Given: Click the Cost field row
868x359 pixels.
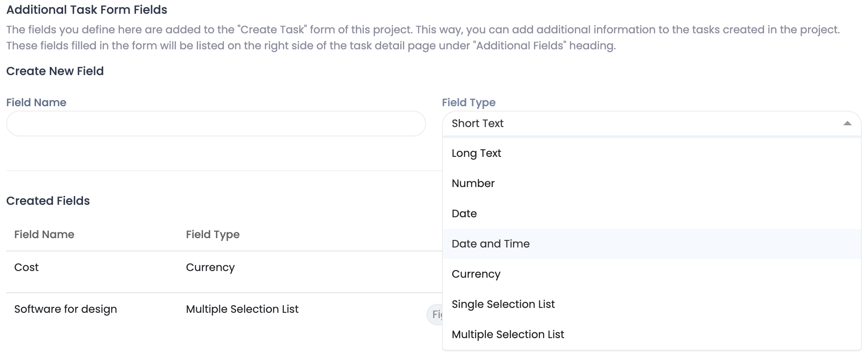Looking at the screenshot, I should tap(27, 267).
